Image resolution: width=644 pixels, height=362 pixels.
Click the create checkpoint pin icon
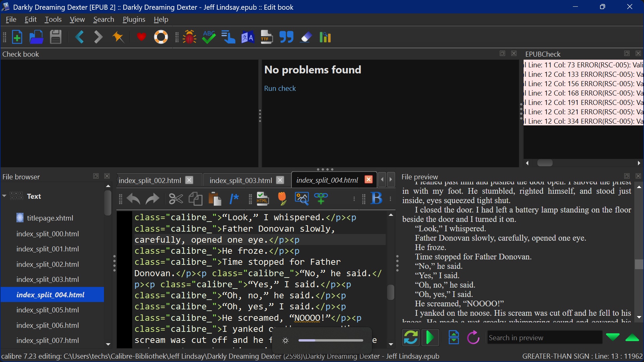118,37
